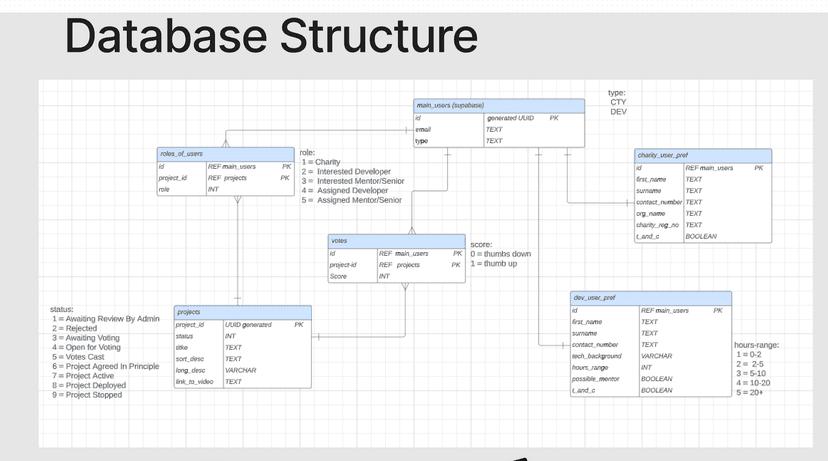Image resolution: width=828 pixels, height=461 pixels.
Task: Click the votes table header
Action: pos(396,241)
